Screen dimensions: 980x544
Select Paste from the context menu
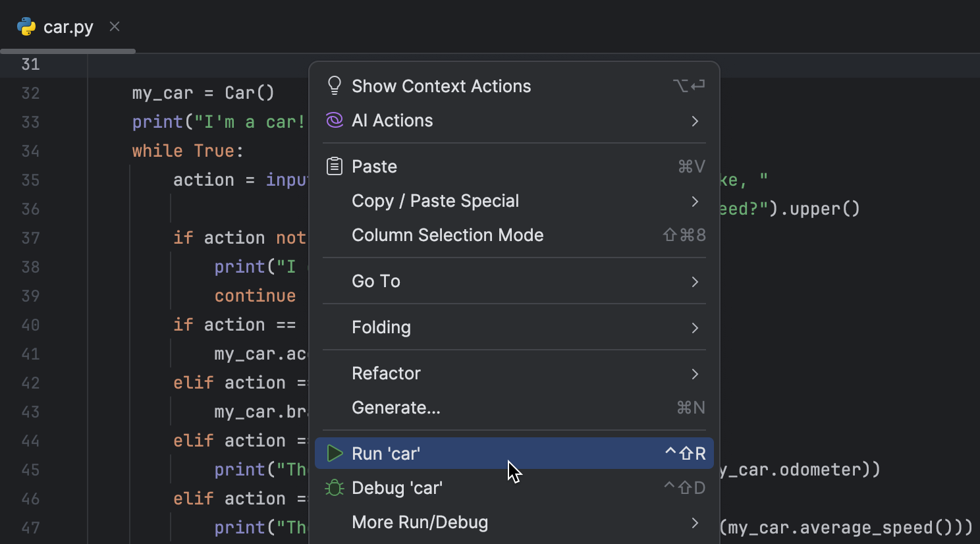click(375, 166)
